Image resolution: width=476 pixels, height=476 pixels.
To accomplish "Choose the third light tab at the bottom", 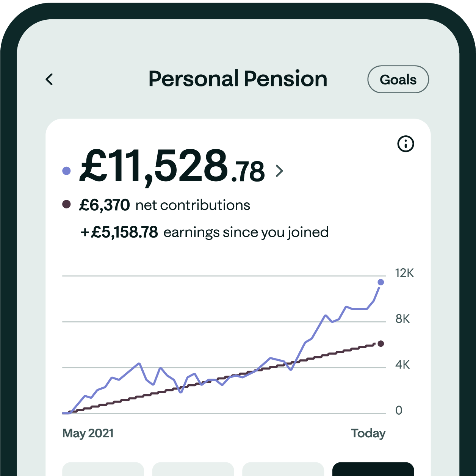I will coord(283,469).
